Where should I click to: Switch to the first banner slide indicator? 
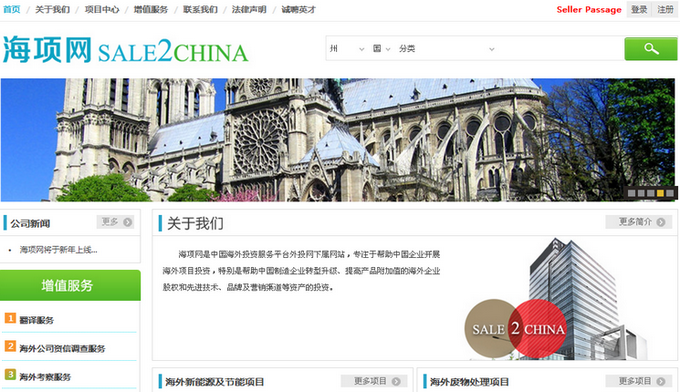(631, 193)
